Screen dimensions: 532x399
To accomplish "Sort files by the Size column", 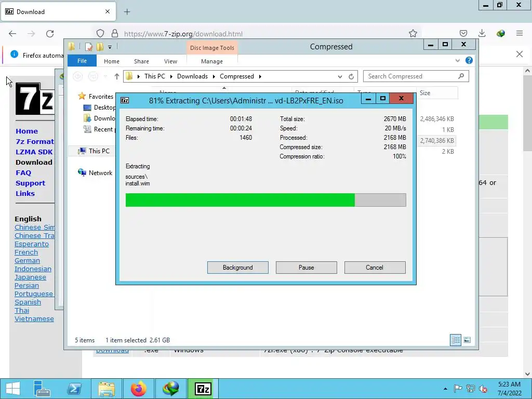I will coord(436,93).
